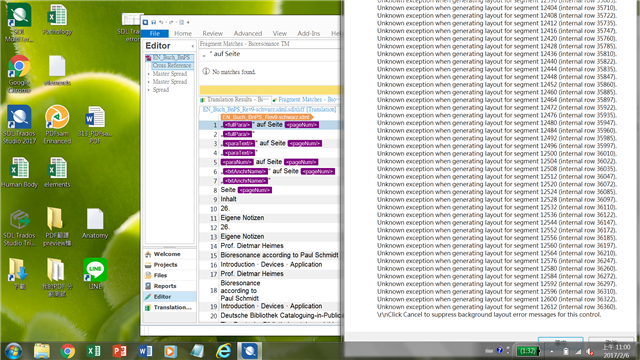This screenshot has width=640, height=360.
Task: Switch to the Review ribbon tab
Action: [213, 33]
